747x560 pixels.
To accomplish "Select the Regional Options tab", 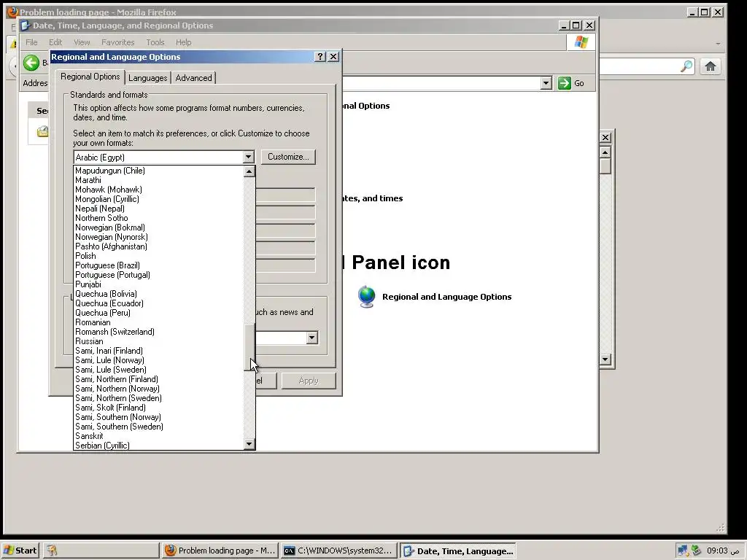I will coord(90,77).
